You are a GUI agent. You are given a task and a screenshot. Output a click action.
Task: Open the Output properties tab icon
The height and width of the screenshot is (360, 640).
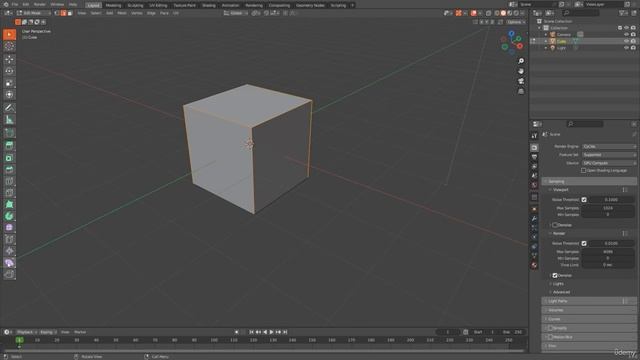(x=534, y=157)
